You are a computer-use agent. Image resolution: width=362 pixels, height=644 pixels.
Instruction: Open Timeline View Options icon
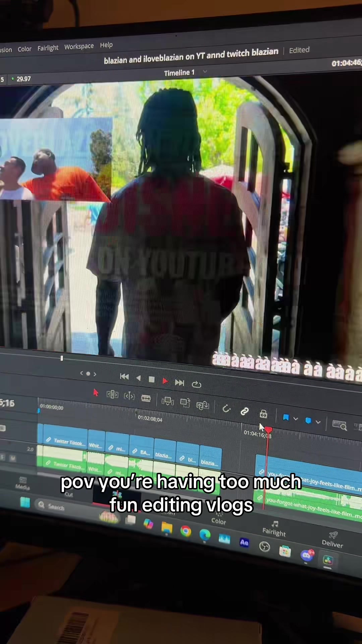(3, 428)
